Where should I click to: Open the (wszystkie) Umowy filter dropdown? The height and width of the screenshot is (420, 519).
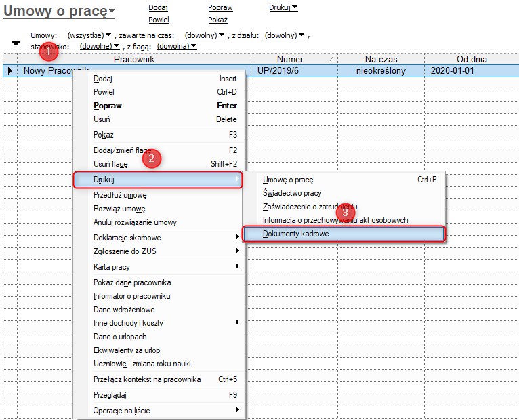(89, 35)
